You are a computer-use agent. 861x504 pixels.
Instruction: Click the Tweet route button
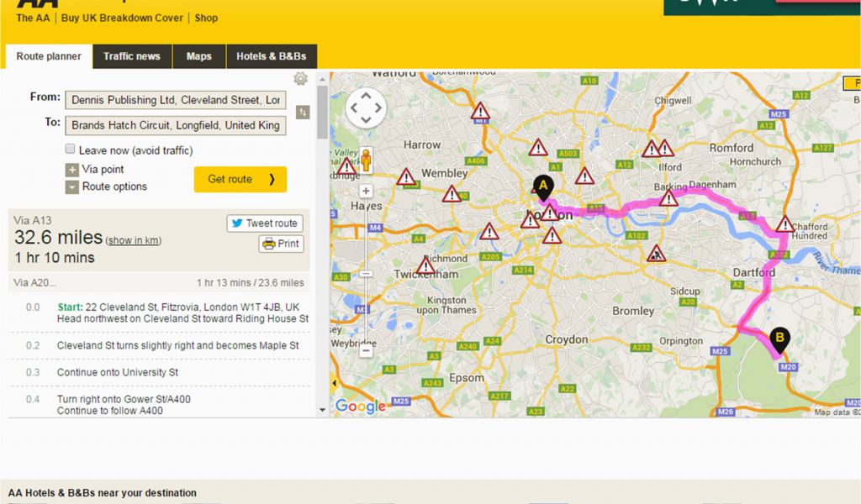[x=265, y=223]
